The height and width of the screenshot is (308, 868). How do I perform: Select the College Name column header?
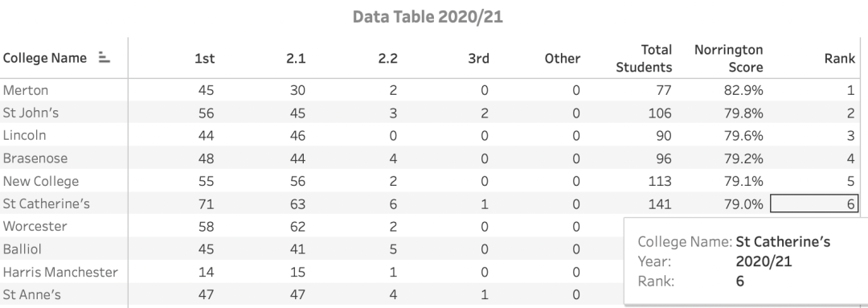point(45,58)
